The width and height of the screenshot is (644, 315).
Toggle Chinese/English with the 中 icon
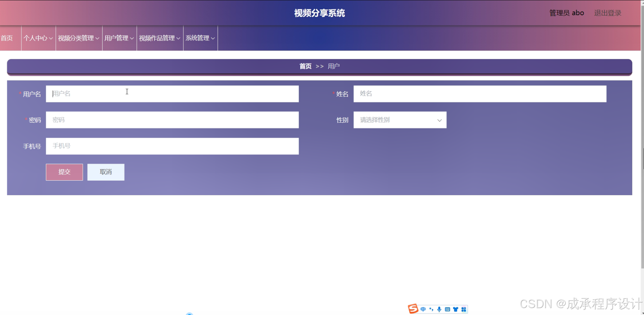[x=423, y=309]
